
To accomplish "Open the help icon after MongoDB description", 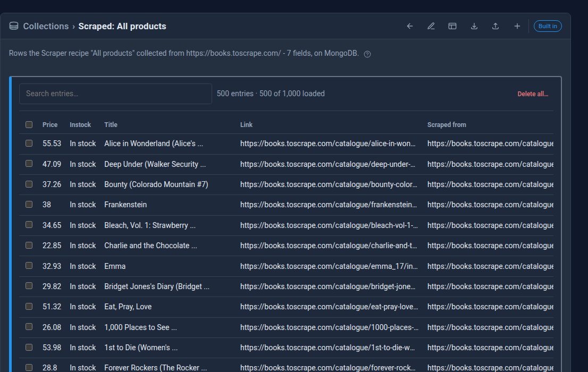I will [367, 54].
